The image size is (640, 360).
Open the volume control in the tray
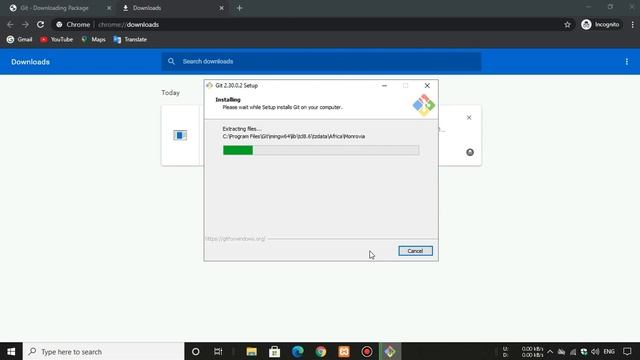(x=596, y=352)
